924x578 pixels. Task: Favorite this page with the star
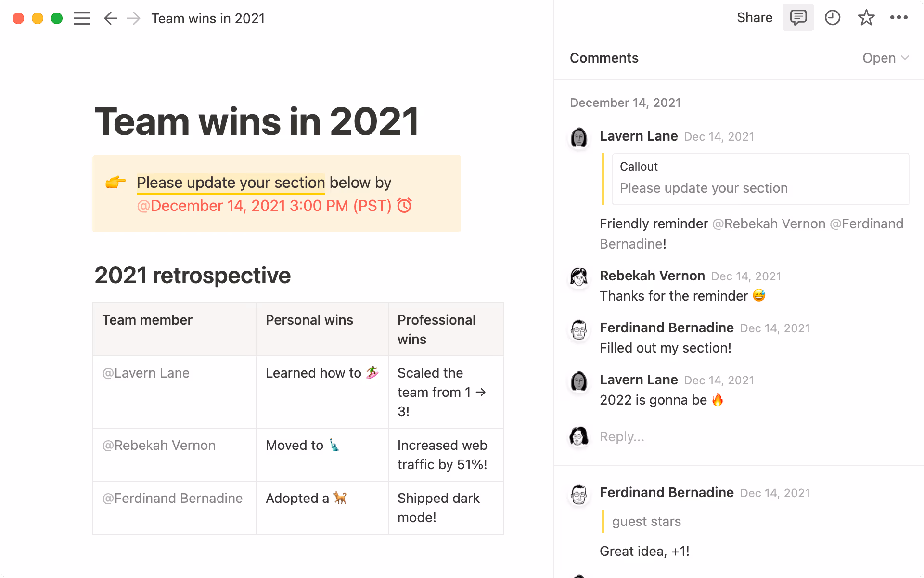pos(866,18)
